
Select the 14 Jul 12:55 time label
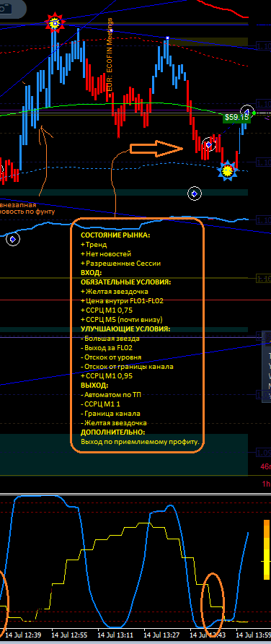tap(70, 635)
